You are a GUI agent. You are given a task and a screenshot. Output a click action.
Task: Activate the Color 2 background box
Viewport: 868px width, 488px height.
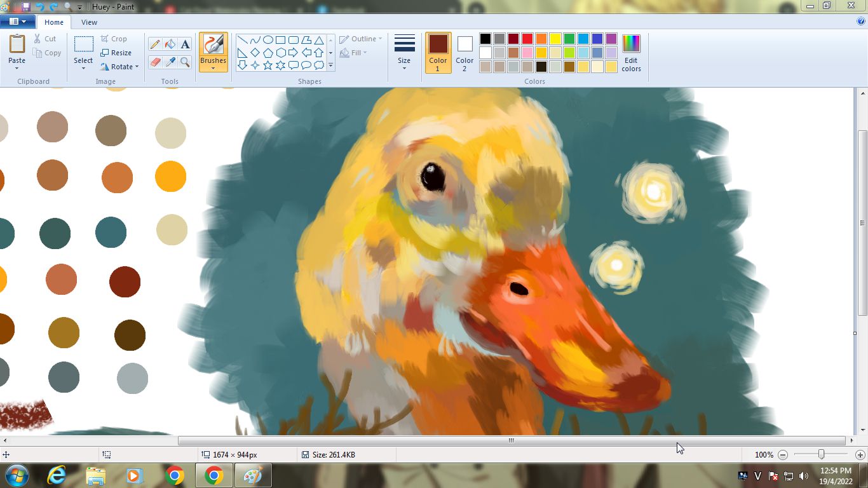tap(465, 52)
